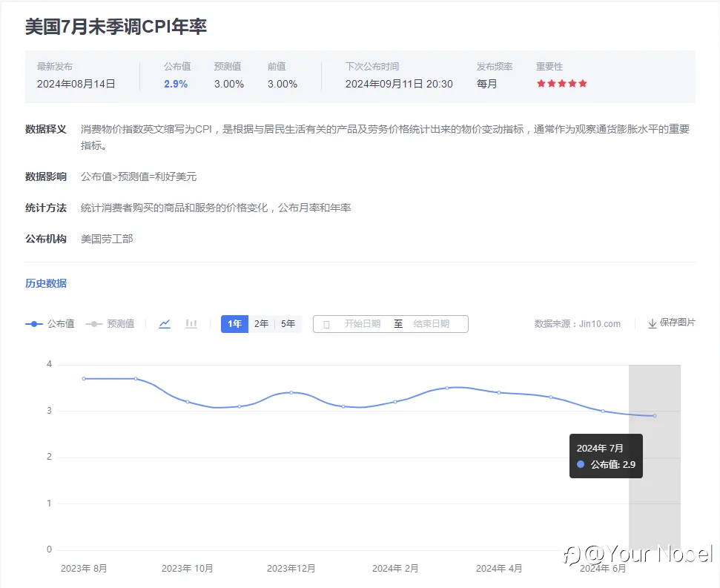Click the 数据来源：Jin10.com text
The height and width of the screenshot is (588, 720).
pyautogui.click(x=577, y=324)
